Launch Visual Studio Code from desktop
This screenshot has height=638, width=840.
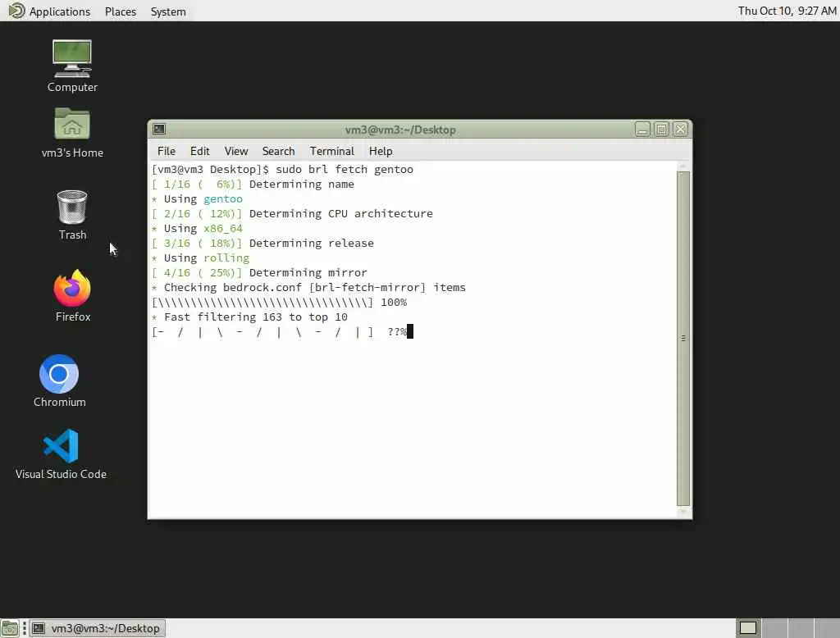61,454
